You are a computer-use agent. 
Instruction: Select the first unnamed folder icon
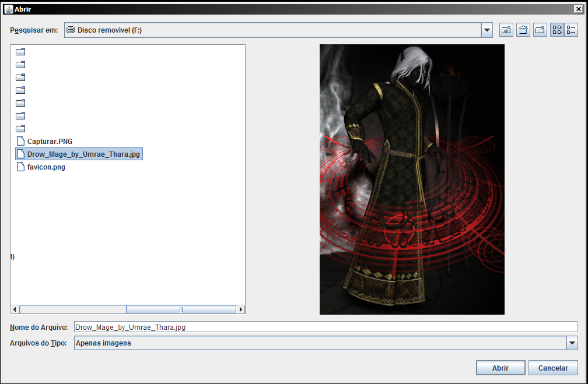pyautogui.click(x=20, y=52)
